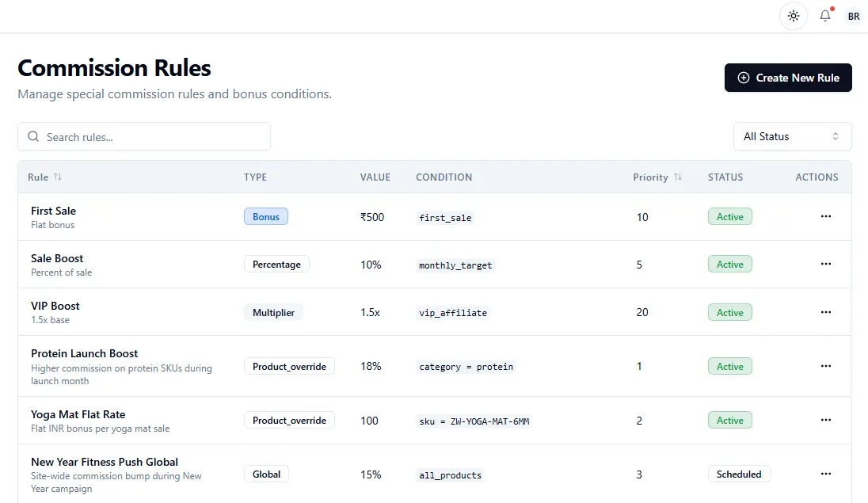Open the All Status filter dropdown

(x=792, y=136)
